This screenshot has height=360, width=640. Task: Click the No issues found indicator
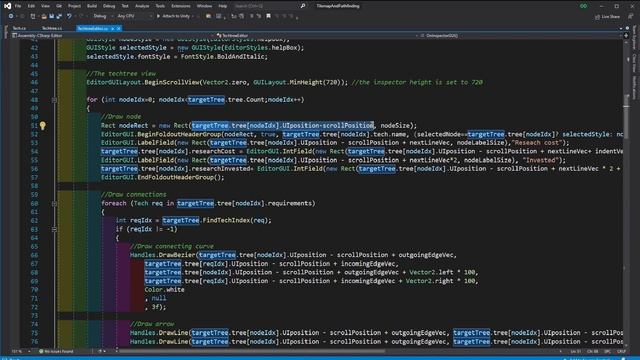pos(56,351)
